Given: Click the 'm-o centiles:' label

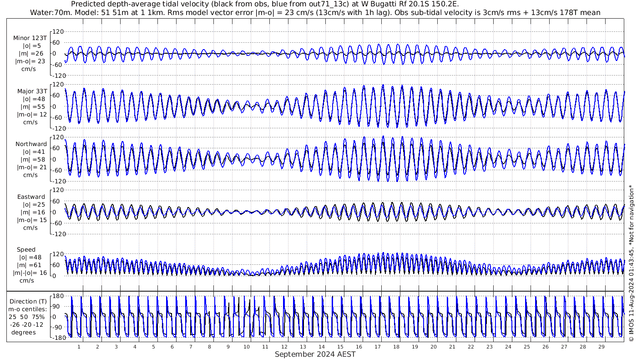Looking at the screenshot, I should coord(27,309).
